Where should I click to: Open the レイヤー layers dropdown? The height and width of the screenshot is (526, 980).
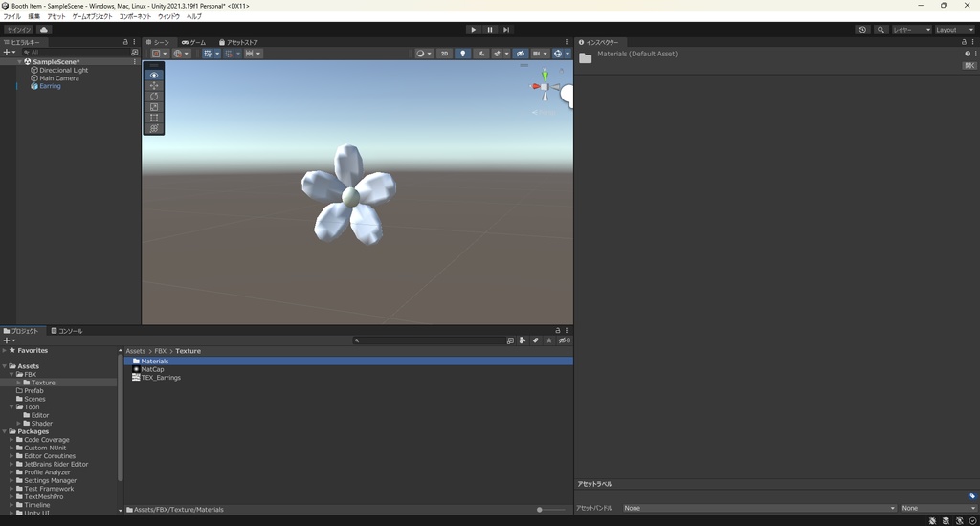pos(912,30)
